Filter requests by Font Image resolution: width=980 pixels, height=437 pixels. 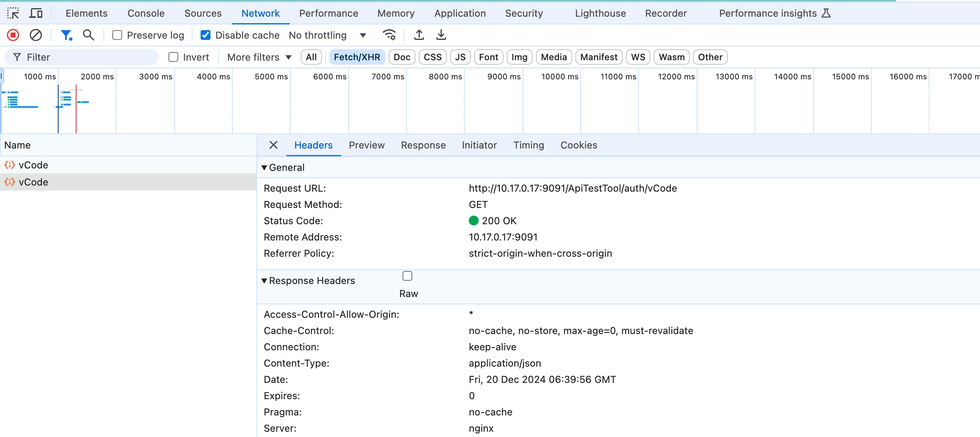coord(489,57)
